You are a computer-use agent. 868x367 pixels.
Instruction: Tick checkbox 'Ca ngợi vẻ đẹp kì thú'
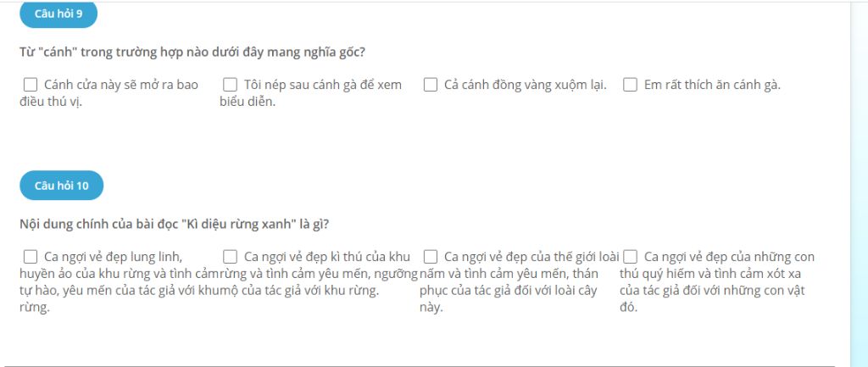(230, 256)
